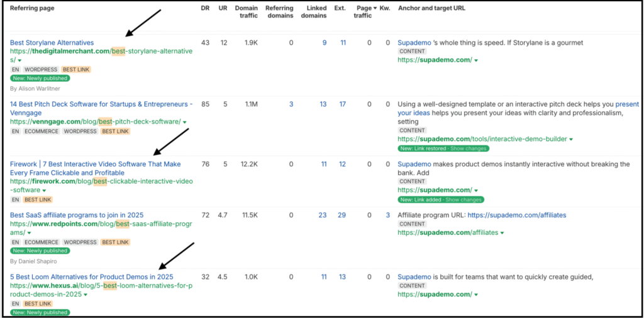Click the 14 Best Pitch Deck Software title
Screen dimensions: 644x318
pos(101,104)
